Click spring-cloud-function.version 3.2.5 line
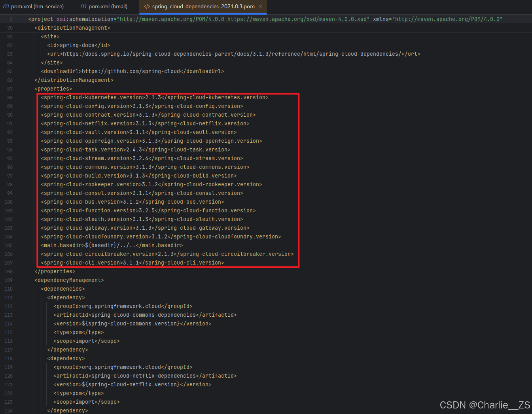Viewport: 532px width, 414px height. pyautogui.click(x=148, y=210)
